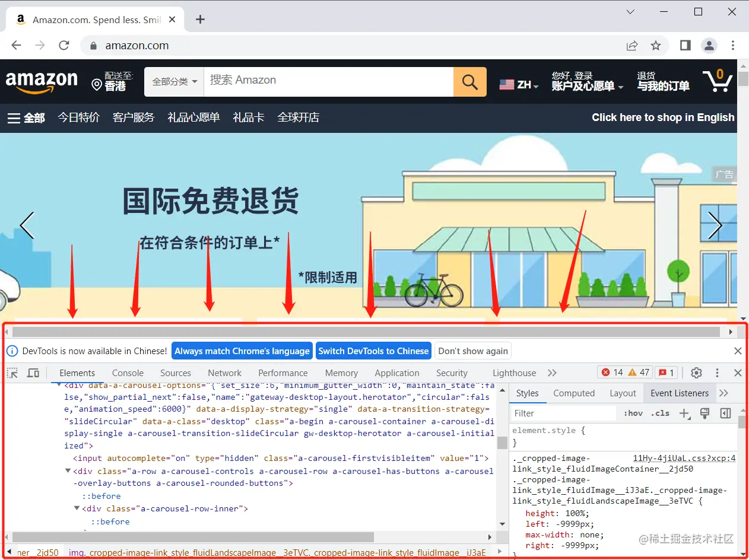749x560 pixels.
Task: Toggle element state with :hov button
Action: [x=633, y=413]
